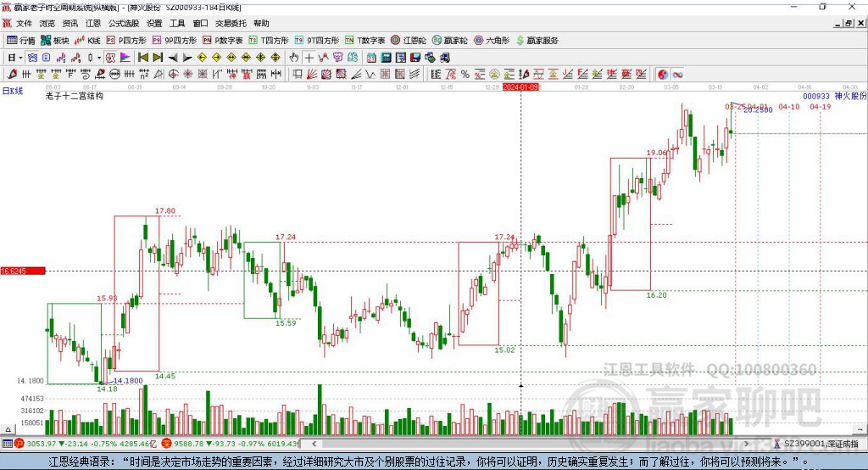Click the red fan lines tool
Viewport: 868px width, 470px height.
312,74
